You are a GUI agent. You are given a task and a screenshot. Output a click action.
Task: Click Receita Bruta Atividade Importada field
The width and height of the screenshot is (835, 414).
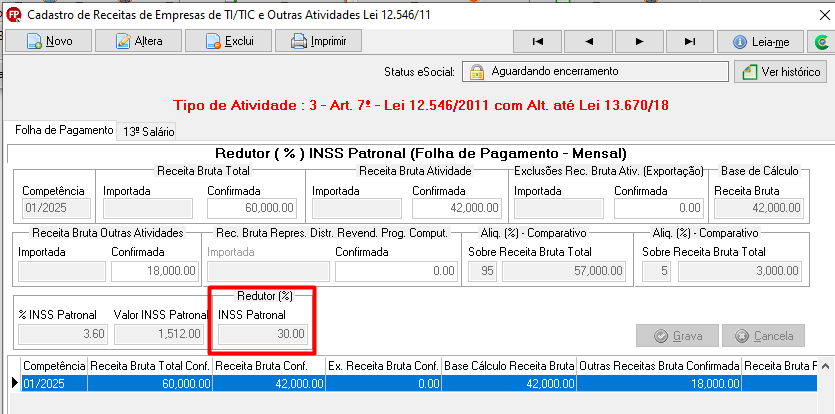[x=356, y=208]
